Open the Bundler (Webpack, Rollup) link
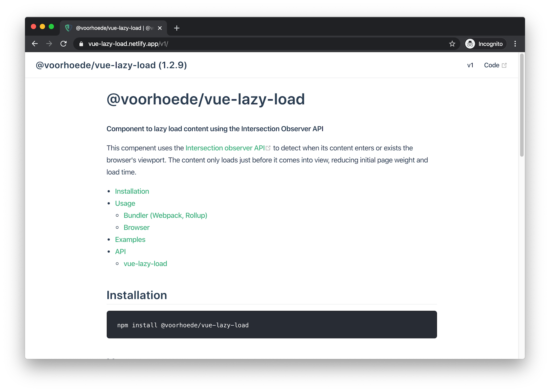 coord(165,215)
